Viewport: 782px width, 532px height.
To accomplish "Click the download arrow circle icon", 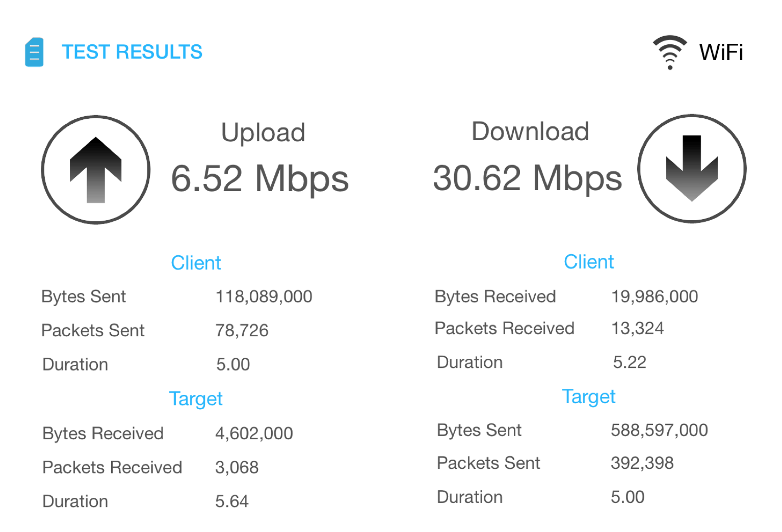I will pyautogui.click(x=692, y=169).
